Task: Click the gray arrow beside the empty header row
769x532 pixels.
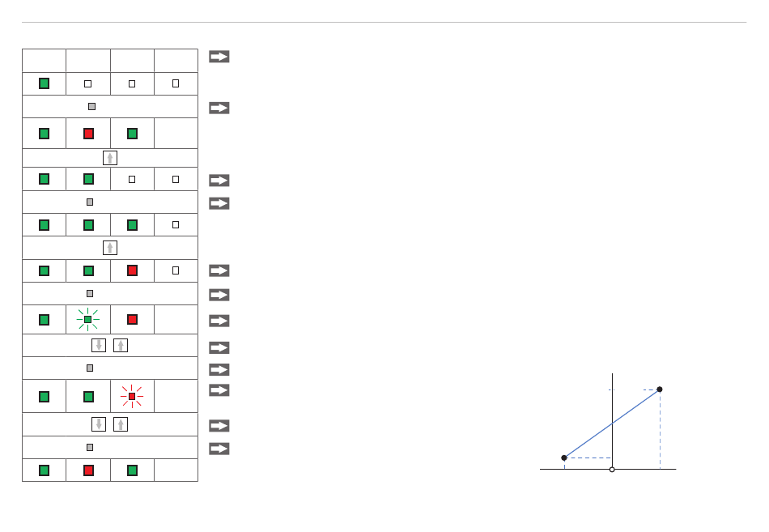Action: pyautogui.click(x=219, y=57)
